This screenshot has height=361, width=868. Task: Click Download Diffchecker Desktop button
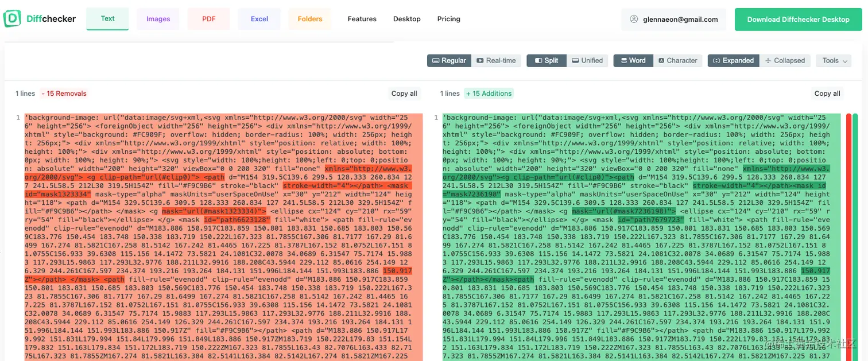click(x=798, y=19)
